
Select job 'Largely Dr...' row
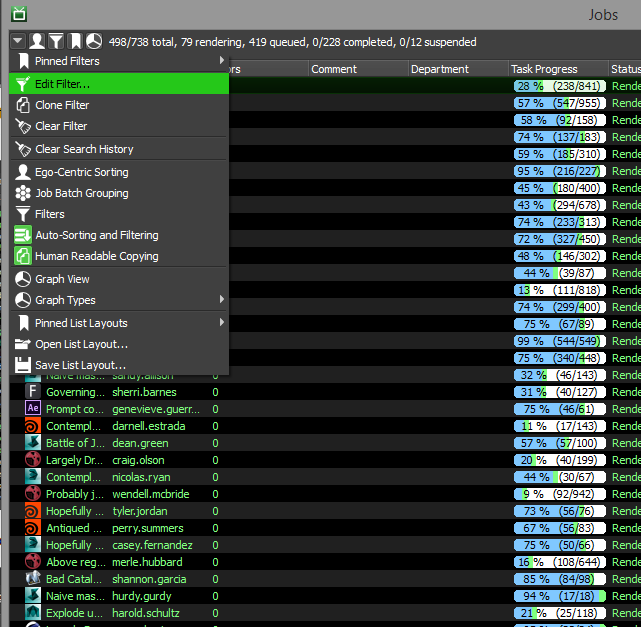(75, 460)
